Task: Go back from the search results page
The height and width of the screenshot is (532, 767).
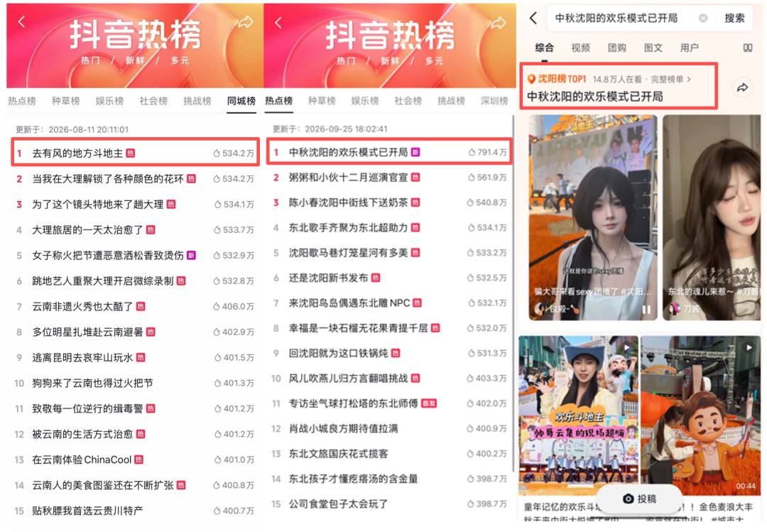Action: (533, 18)
